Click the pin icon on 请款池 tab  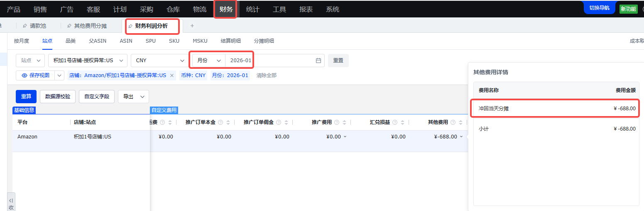[x=25, y=26]
